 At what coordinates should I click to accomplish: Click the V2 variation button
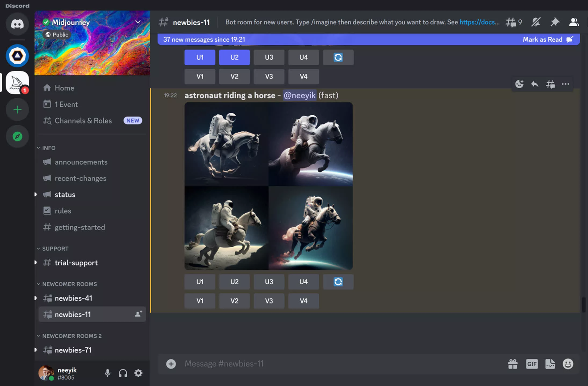pyautogui.click(x=234, y=301)
